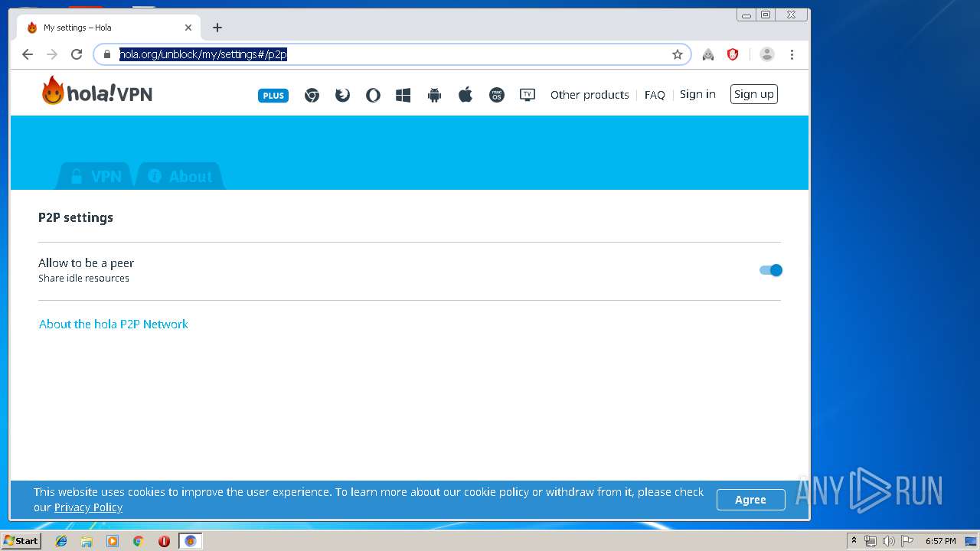Screen dimensions: 980x551
Task: Open Opera from the taskbar
Action: pyautogui.click(x=164, y=541)
